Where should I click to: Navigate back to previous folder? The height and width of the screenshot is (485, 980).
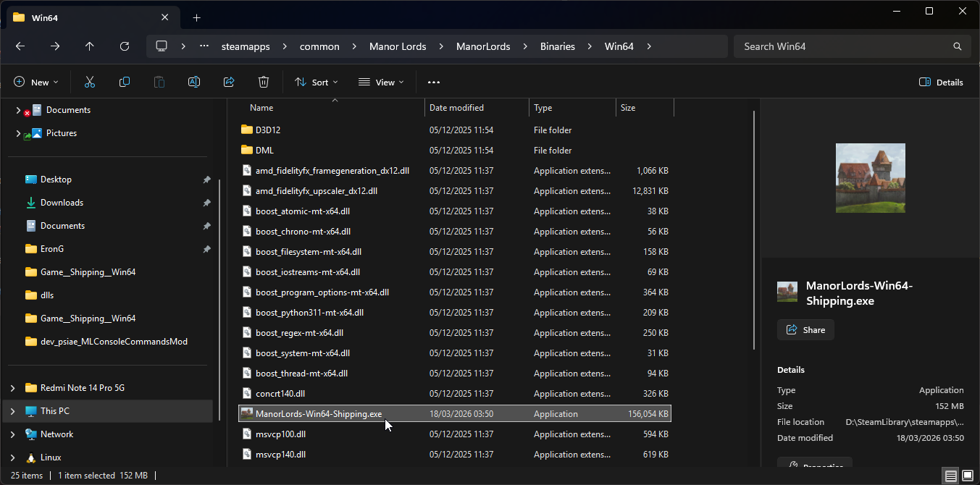[x=20, y=46]
